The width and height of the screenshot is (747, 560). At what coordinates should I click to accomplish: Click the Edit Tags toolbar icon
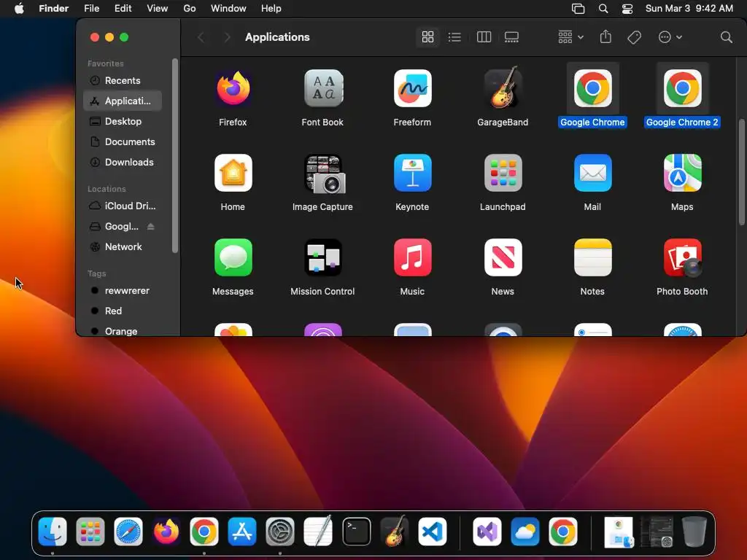pyautogui.click(x=634, y=37)
